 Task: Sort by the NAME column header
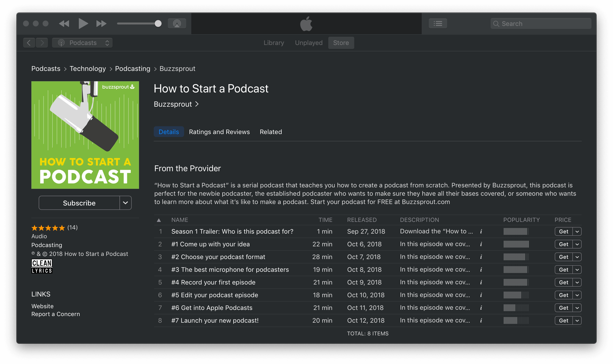[180, 220]
